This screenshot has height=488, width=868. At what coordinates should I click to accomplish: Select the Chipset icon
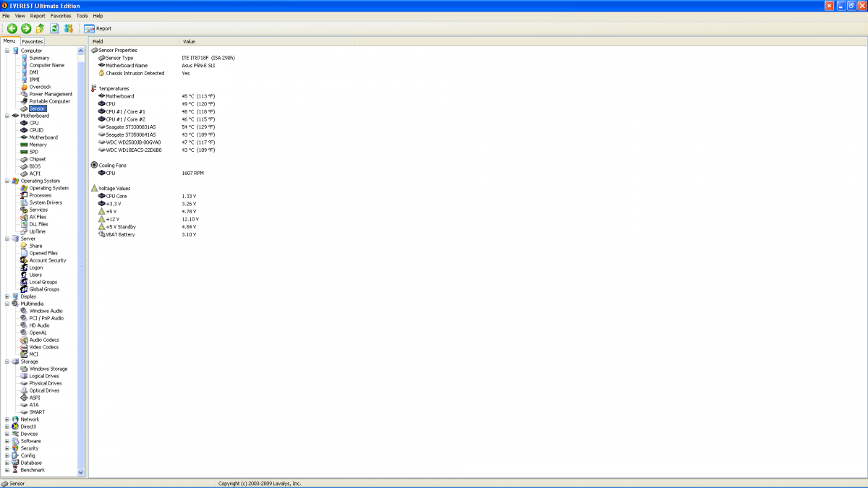(24, 159)
